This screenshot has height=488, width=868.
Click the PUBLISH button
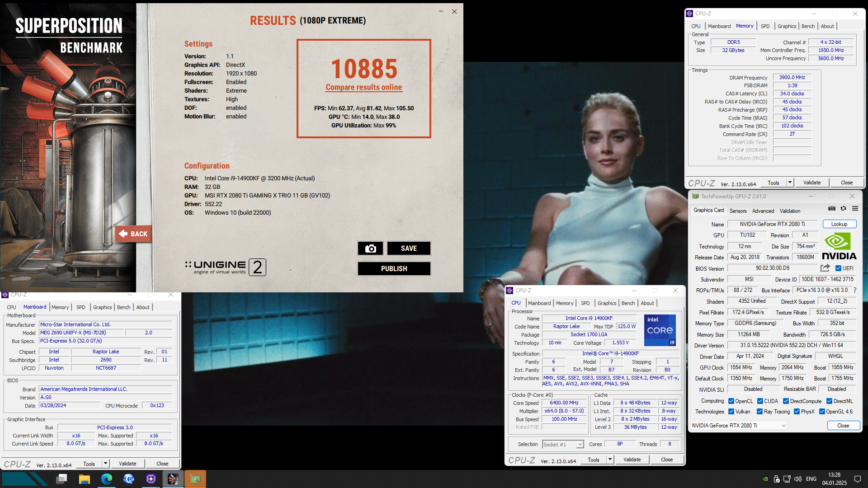[x=394, y=269]
